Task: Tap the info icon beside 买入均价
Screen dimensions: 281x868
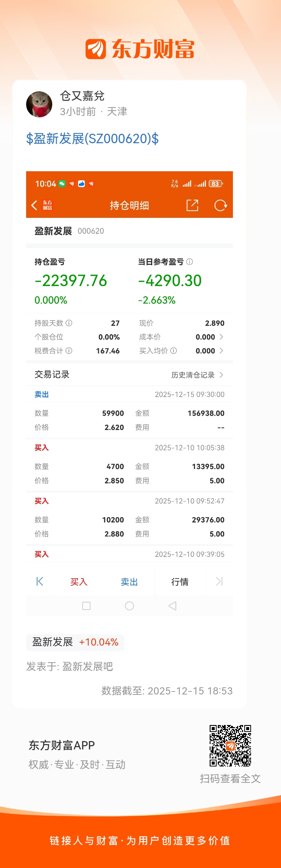Action: point(173,351)
